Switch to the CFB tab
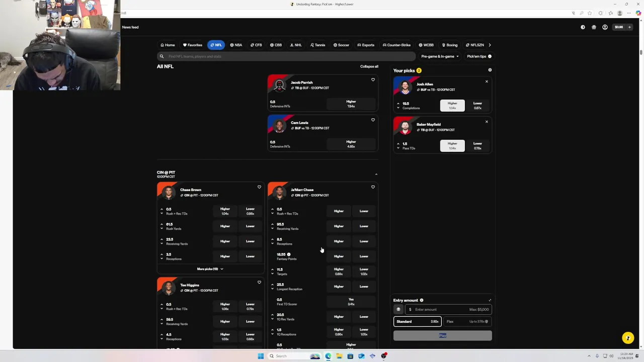The height and width of the screenshot is (362, 644). pos(256,45)
